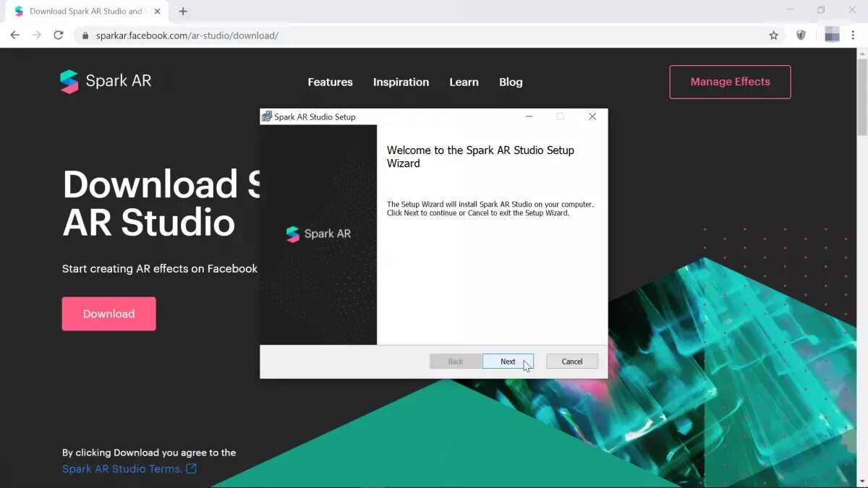
Task: Click the 'Welcome to the Spark AR Studio Setup Wizard' heading
Action: (480, 157)
